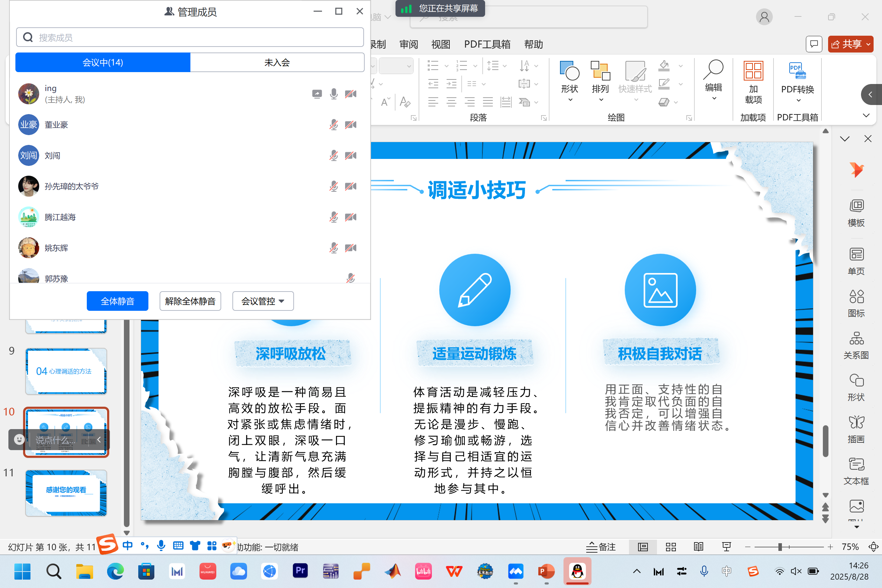Open the PDF转换 tool icon
Screen dimensions: 882x588
[x=797, y=71]
